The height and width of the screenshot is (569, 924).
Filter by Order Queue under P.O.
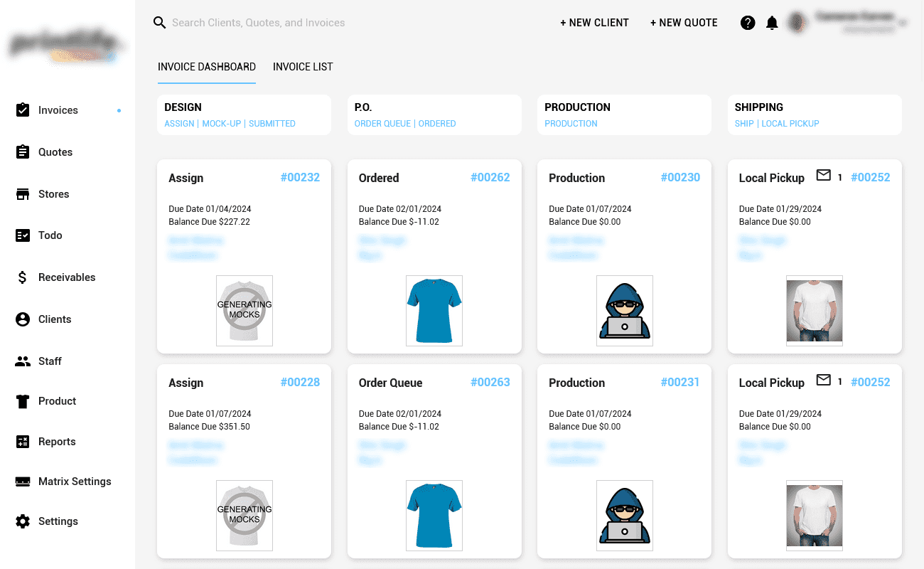click(382, 124)
